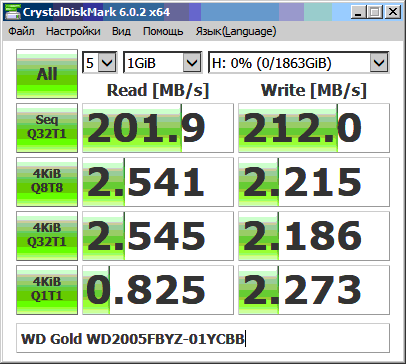Start the Seq Q32T1 test
The image size is (406, 364).
click(47, 128)
